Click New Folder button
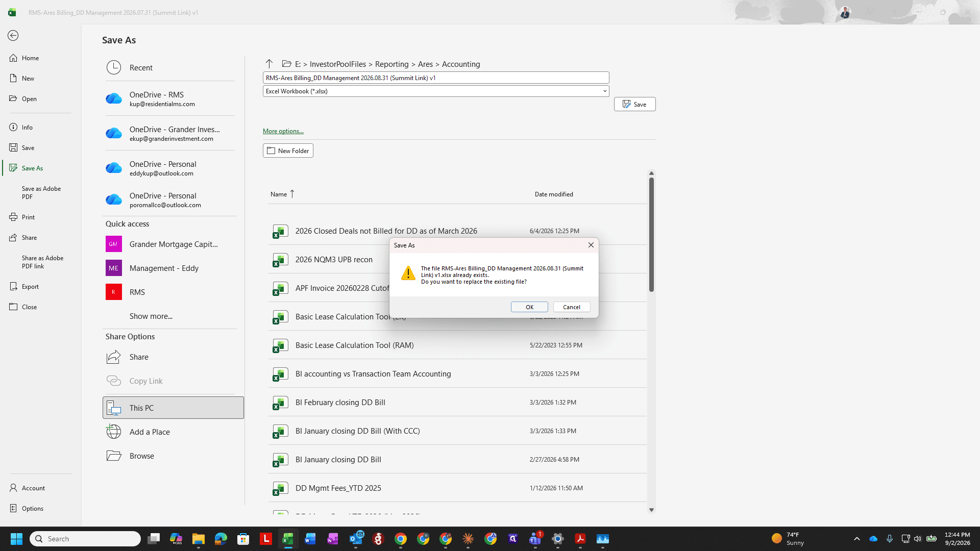Screen dimensions: 980x551 288,151
